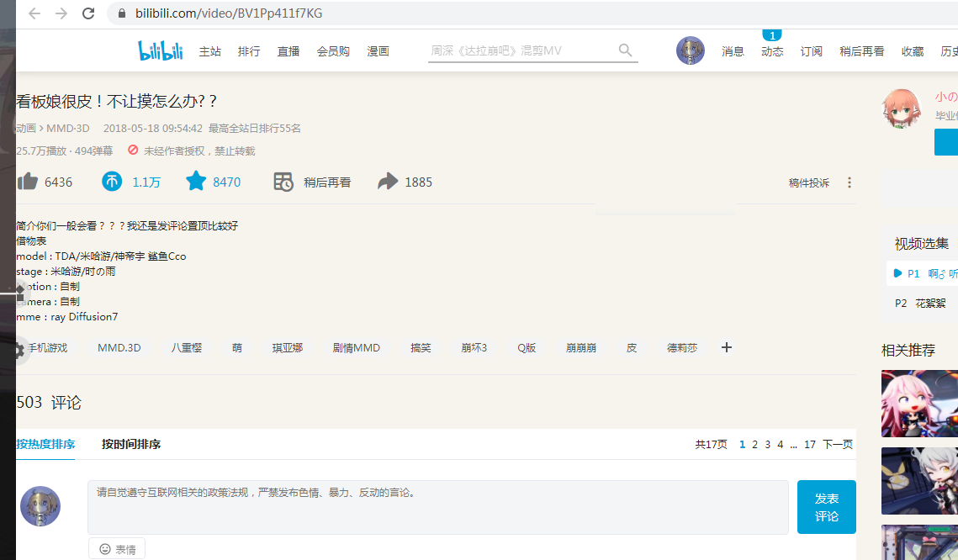Open the search with the magnifier icon
This screenshot has height=560, width=958.
pyautogui.click(x=625, y=50)
